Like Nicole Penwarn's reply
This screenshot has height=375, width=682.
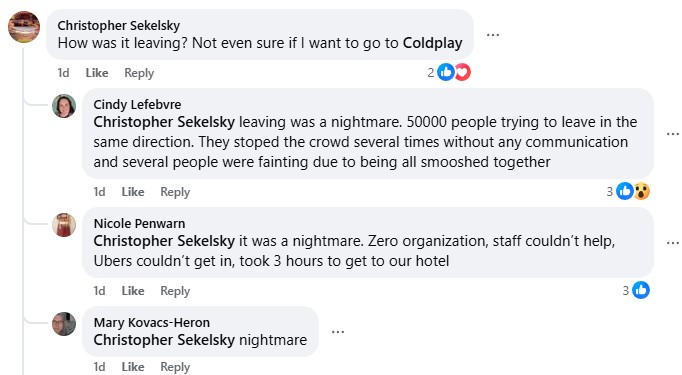(x=133, y=291)
